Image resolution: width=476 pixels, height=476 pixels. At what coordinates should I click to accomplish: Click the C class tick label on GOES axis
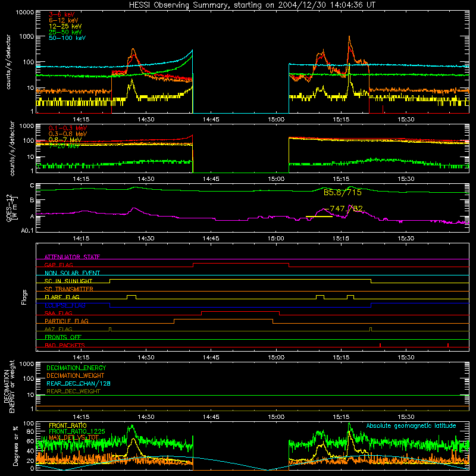click(32, 186)
